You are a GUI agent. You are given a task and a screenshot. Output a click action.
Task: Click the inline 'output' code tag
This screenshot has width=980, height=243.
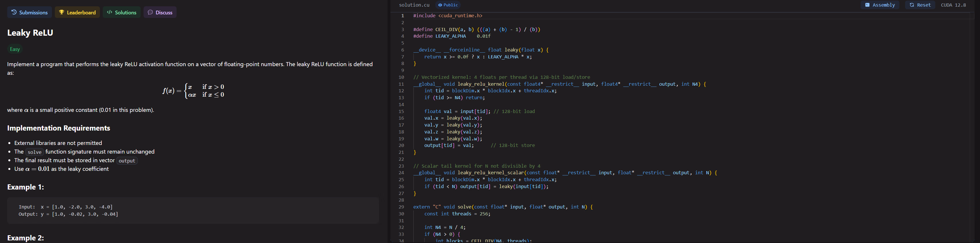pyautogui.click(x=127, y=161)
